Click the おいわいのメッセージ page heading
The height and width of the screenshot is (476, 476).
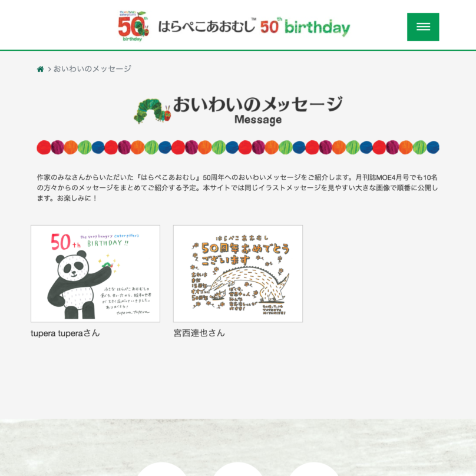click(258, 104)
